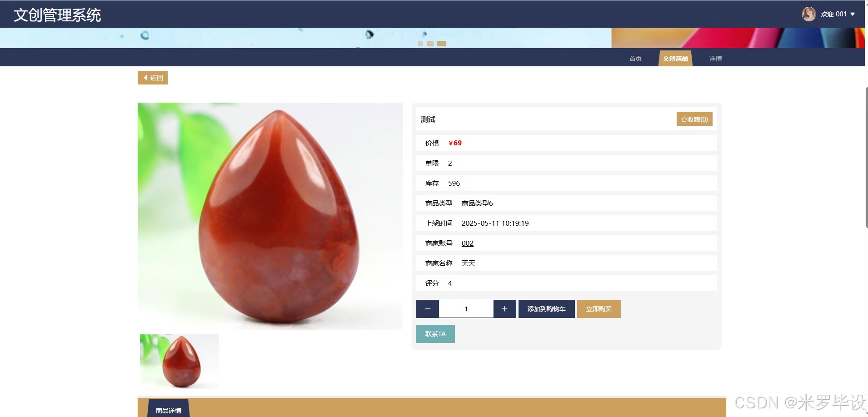Viewport: 868px width, 417px height.
Task: Open merchant account link 002
Action: click(467, 243)
